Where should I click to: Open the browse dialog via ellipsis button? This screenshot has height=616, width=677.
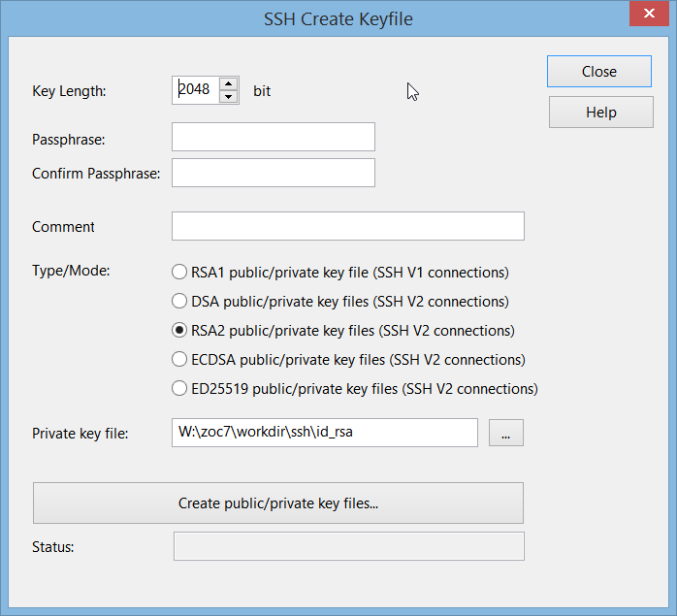(x=505, y=434)
